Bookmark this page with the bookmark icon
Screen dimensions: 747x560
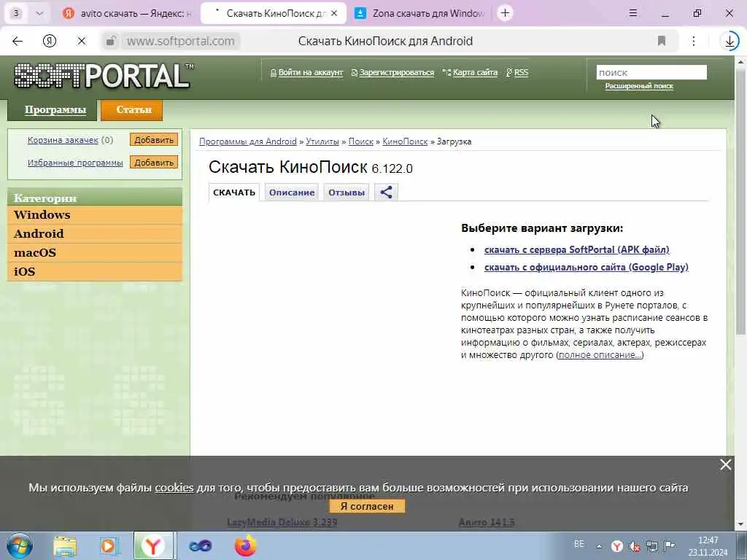point(661,41)
